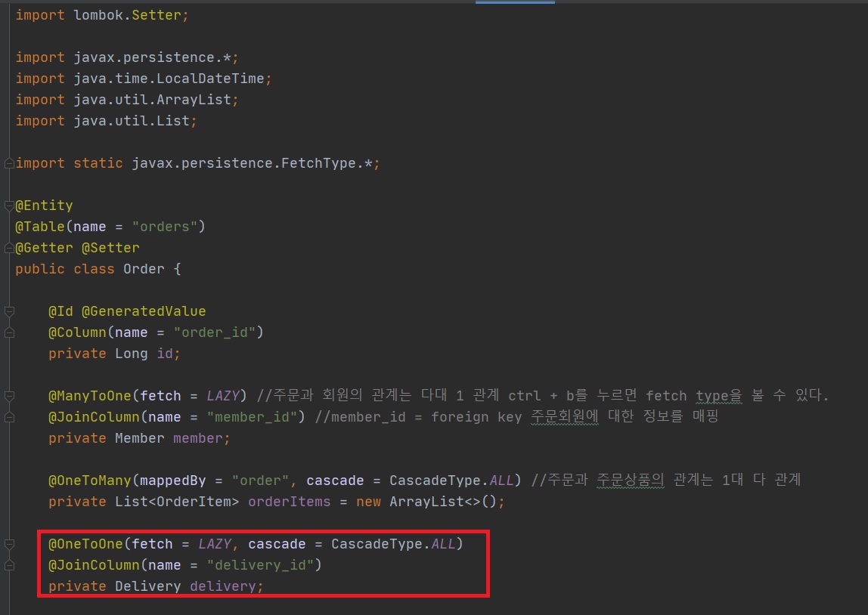Click the 'static' keyword

coord(98,163)
